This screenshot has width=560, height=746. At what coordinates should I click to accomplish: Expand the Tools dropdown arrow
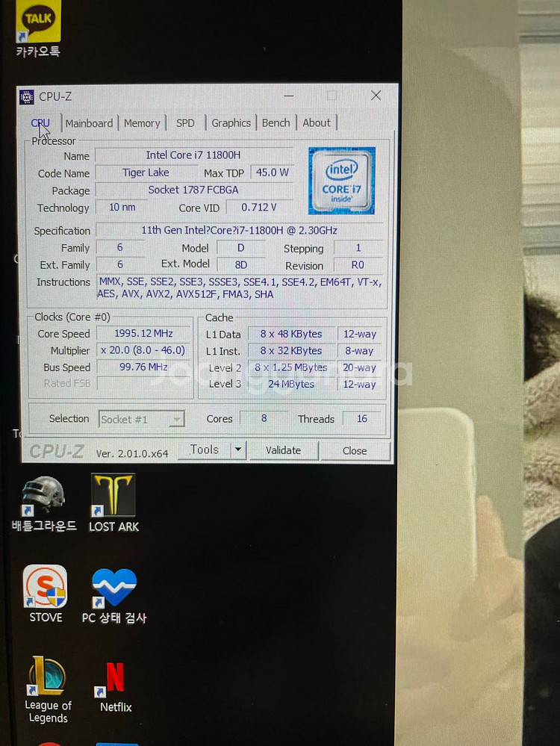pyautogui.click(x=238, y=450)
